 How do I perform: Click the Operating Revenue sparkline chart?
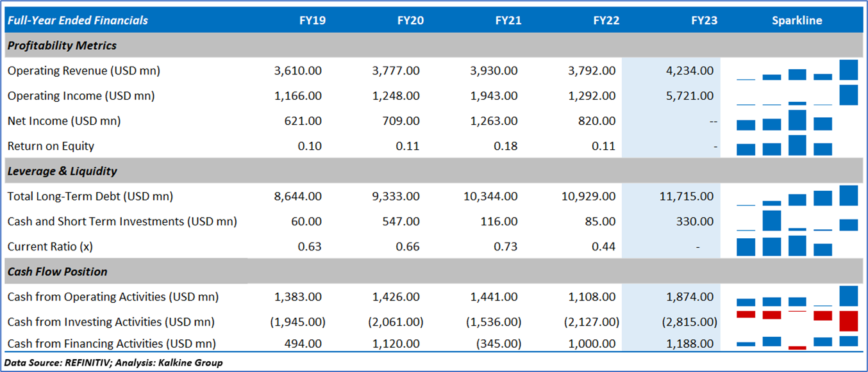tap(797, 70)
